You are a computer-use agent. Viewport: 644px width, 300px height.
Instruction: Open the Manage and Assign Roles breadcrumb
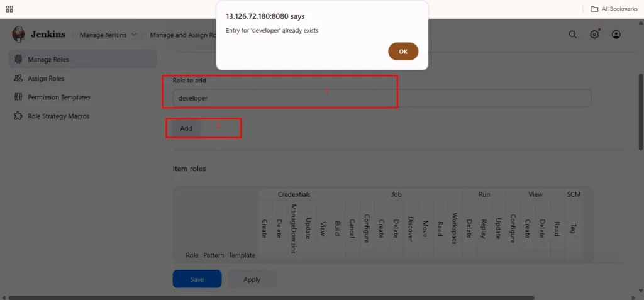point(182,35)
